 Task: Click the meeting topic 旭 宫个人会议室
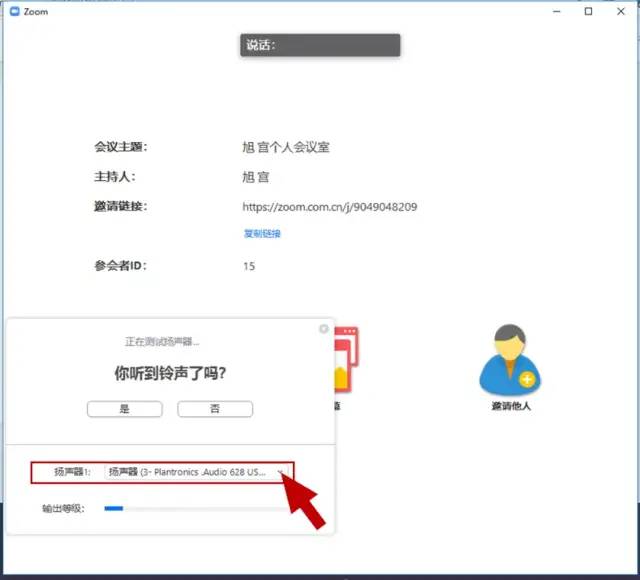pyautogui.click(x=286, y=147)
